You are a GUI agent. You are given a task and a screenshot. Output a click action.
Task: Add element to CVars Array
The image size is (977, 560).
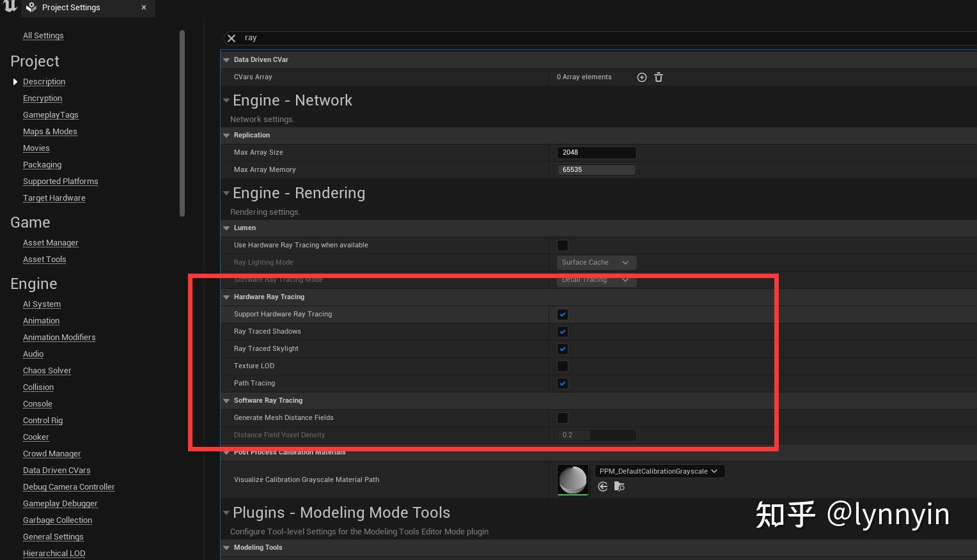(642, 77)
